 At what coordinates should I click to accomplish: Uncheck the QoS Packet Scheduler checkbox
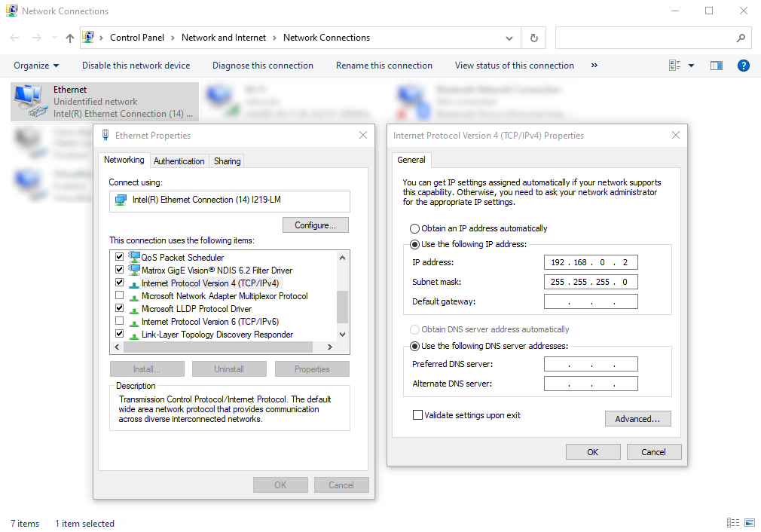click(x=119, y=257)
